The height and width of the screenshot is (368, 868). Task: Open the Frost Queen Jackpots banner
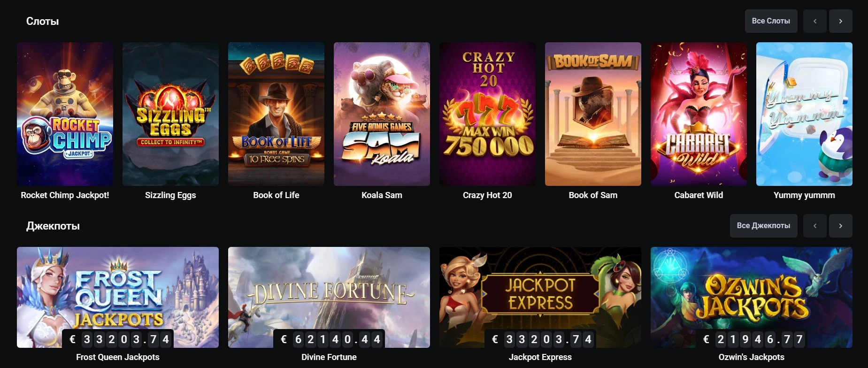coord(118,297)
